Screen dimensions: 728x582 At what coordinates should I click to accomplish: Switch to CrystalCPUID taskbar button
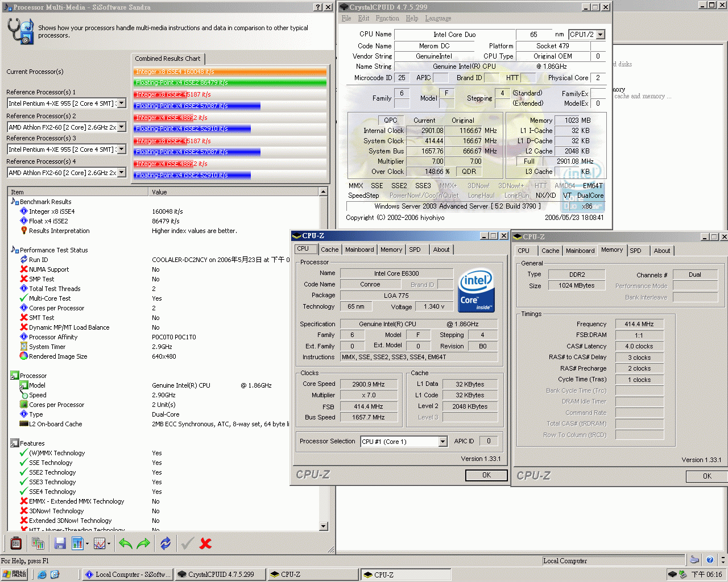tap(220, 575)
